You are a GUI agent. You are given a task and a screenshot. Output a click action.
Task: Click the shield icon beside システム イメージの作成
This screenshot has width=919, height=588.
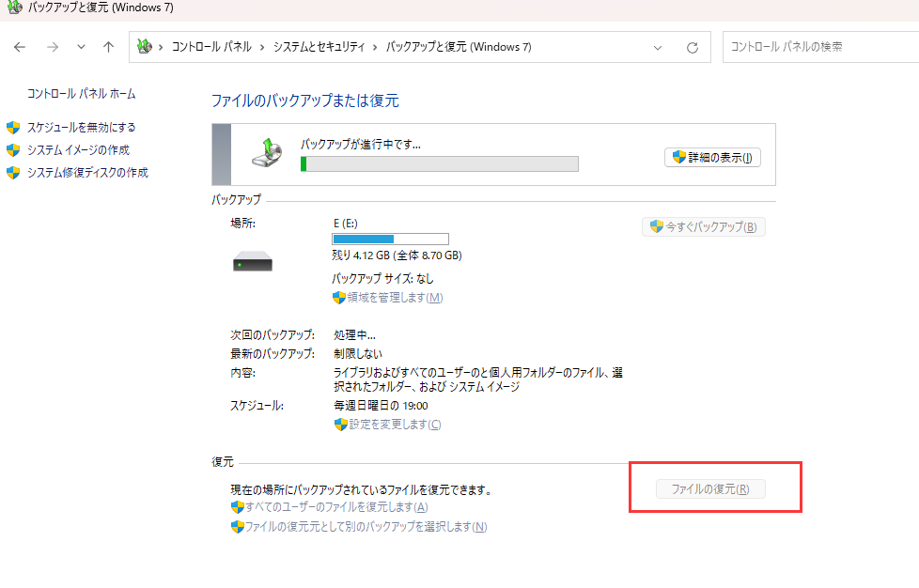[11, 149]
